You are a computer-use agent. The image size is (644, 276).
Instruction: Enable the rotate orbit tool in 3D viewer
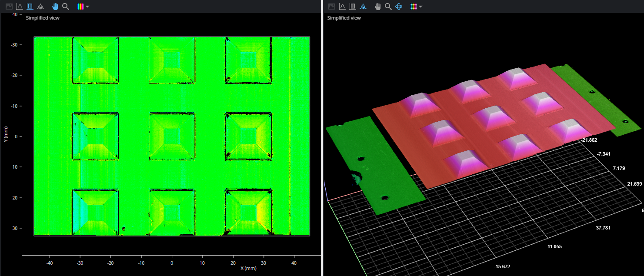coord(399,7)
